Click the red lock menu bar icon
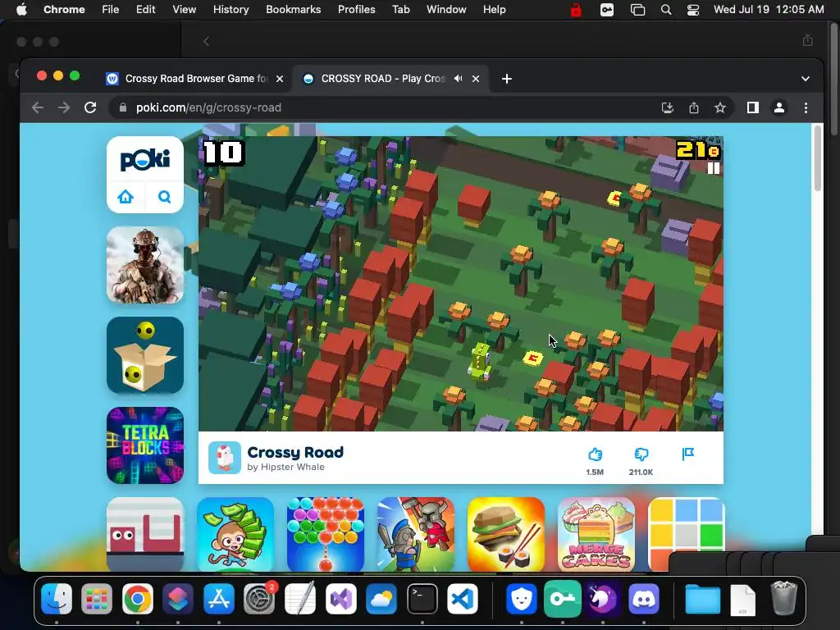Viewport: 840px width, 630px height. coord(576,10)
